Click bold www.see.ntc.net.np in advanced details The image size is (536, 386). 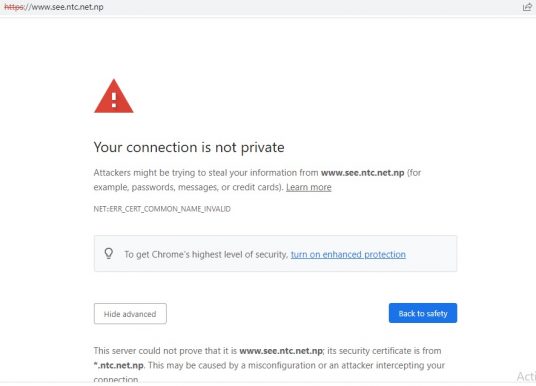click(x=281, y=351)
